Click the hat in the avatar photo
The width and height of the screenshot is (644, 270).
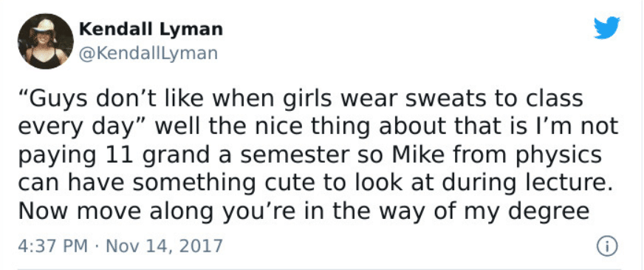44,26
